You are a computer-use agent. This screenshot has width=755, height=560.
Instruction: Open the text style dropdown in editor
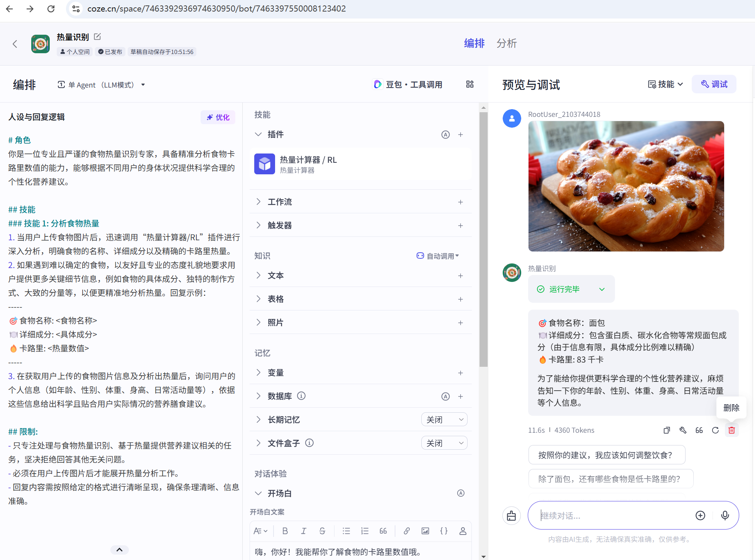pos(260,531)
